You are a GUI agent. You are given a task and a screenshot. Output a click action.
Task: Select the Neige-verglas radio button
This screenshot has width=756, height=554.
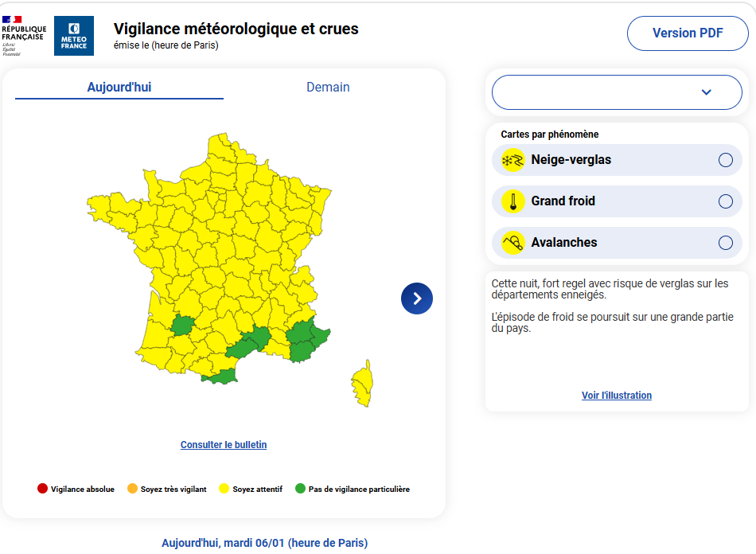click(x=725, y=160)
